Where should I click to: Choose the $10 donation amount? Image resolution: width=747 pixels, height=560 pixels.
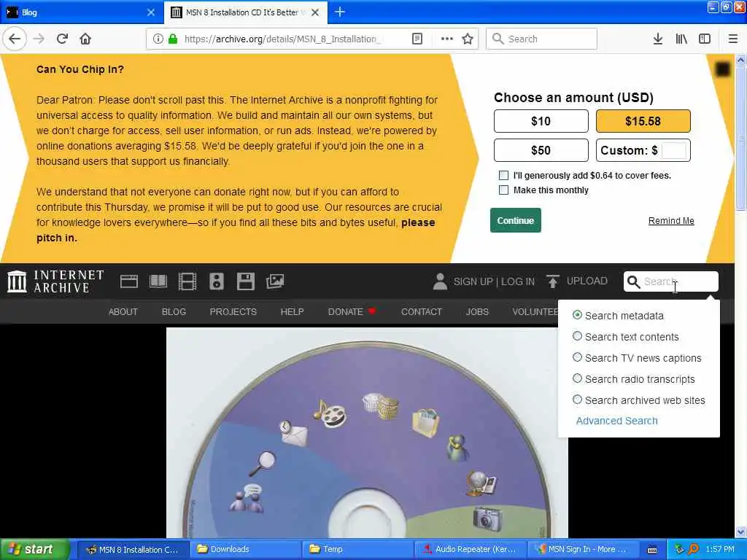541,121
